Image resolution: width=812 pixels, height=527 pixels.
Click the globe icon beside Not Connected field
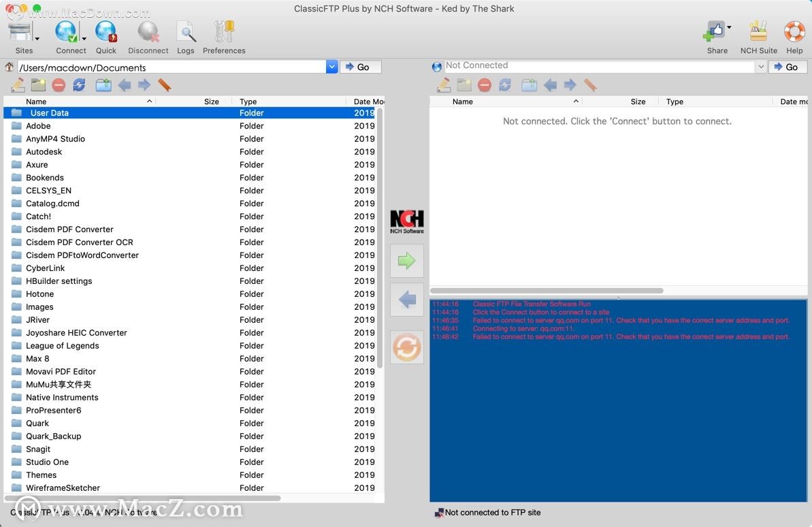pyautogui.click(x=436, y=66)
